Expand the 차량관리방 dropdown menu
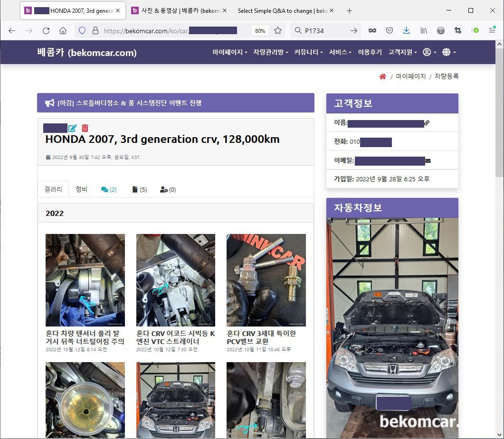Image resolution: width=504 pixels, height=439 pixels. (270, 52)
